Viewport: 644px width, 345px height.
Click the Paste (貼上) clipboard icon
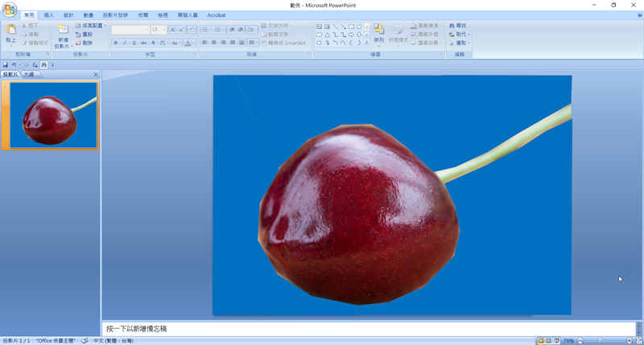point(10,31)
